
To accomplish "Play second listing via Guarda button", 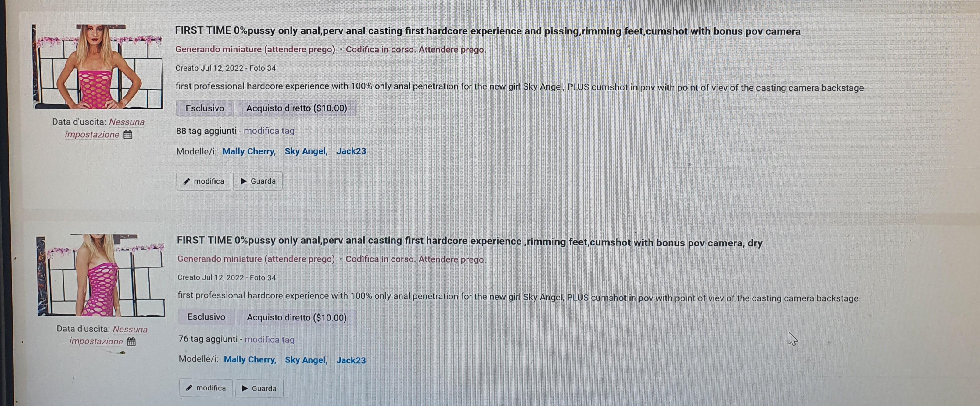I will tap(259, 389).
